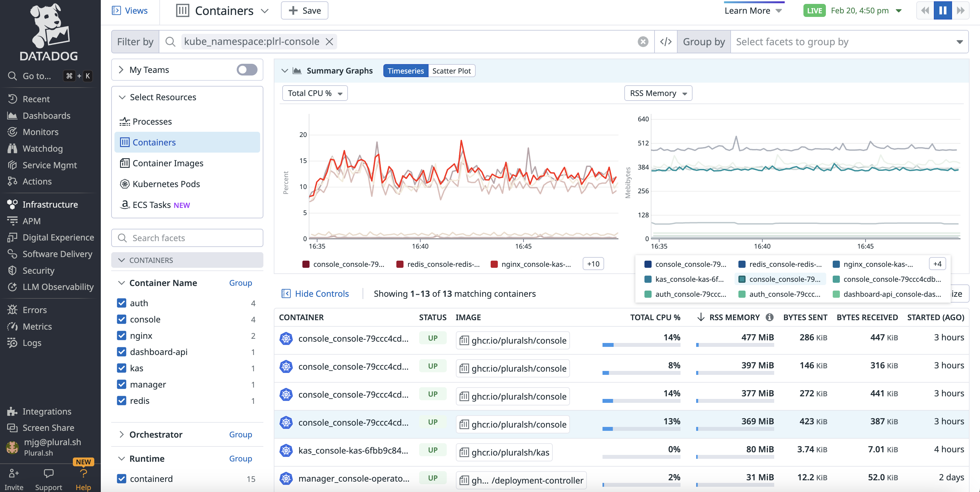The image size is (980, 492).
Task: Toggle raw query code editor
Action: (666, 42)
